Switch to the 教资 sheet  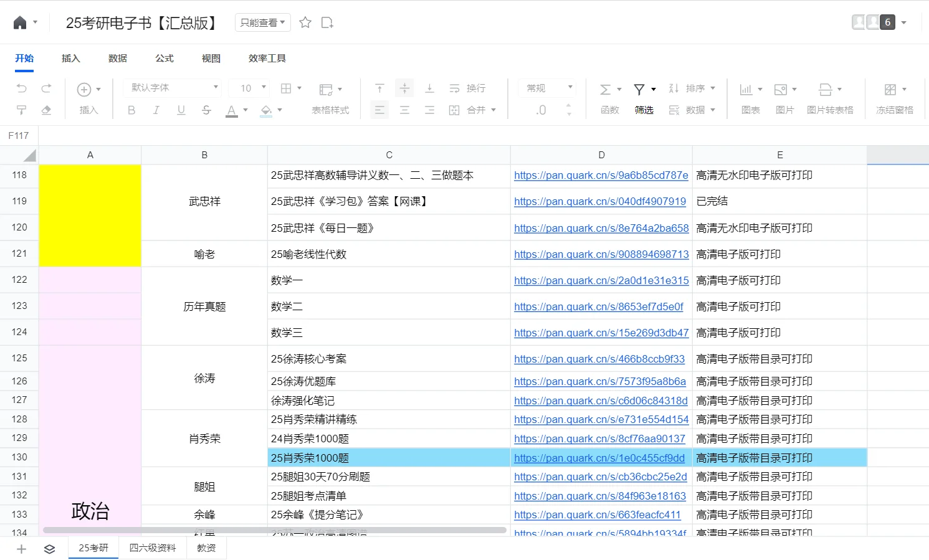[206, 548]
